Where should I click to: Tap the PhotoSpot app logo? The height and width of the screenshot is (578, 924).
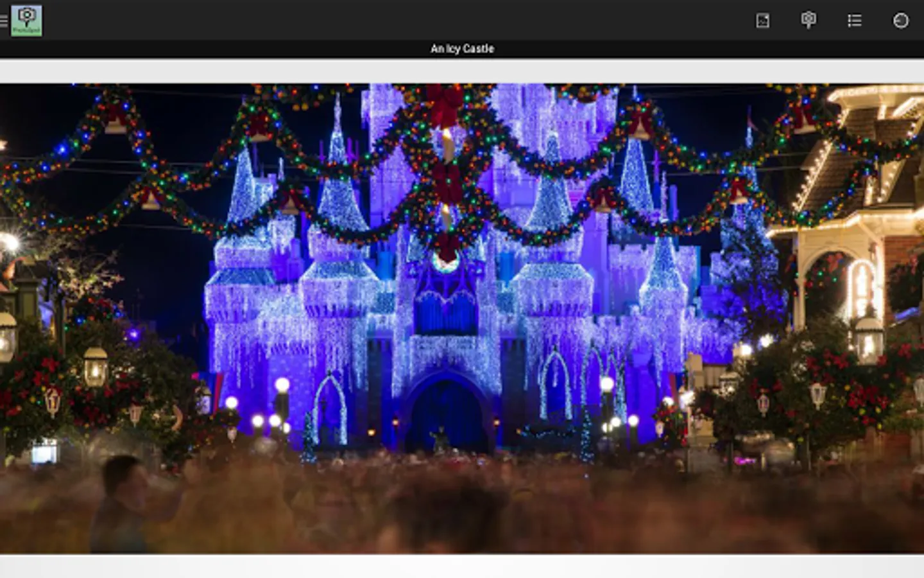(26, 21)
